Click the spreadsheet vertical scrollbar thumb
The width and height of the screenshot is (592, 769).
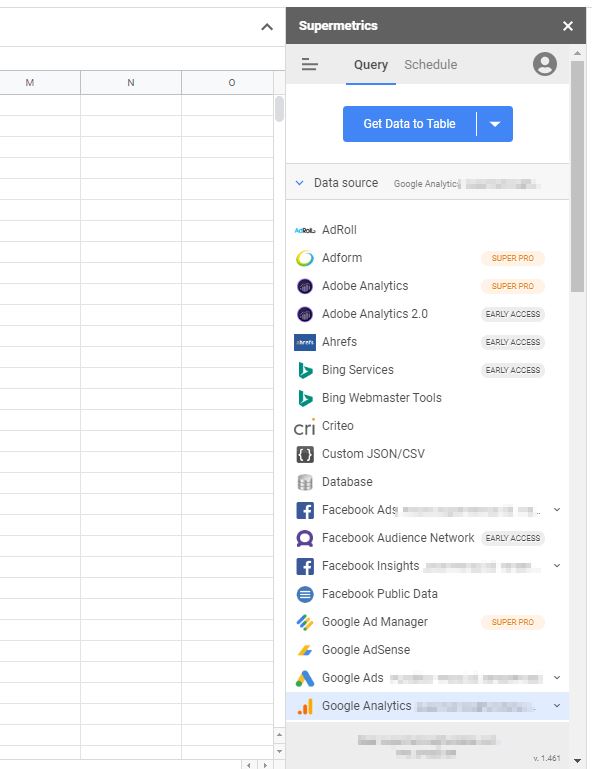tap(279, 109)
